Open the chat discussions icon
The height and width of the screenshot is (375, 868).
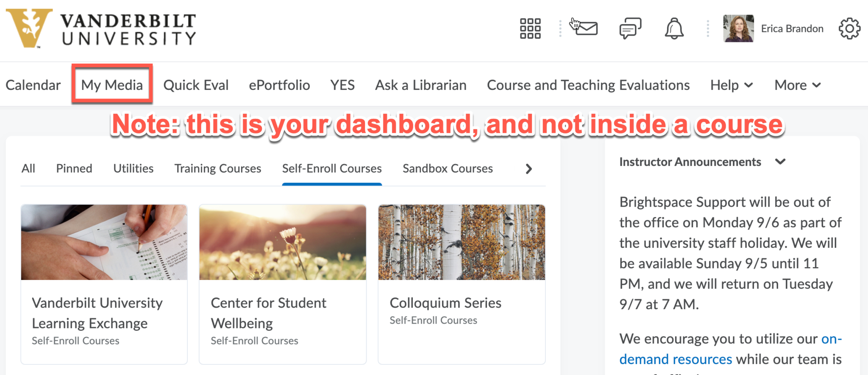coord(630,28)
